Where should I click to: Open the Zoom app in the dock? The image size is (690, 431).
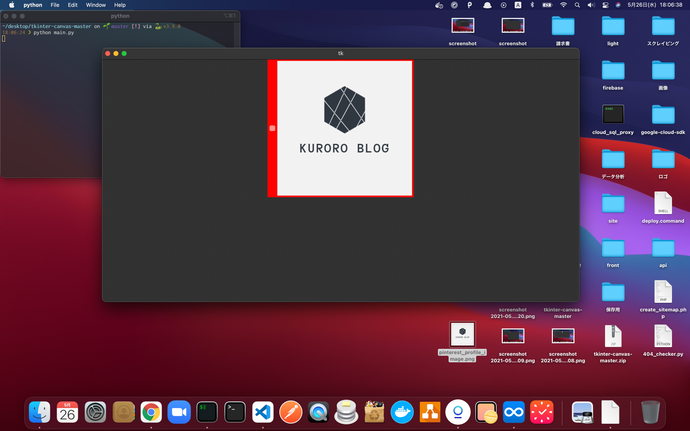pyautogui.click(x=179, y=411)
